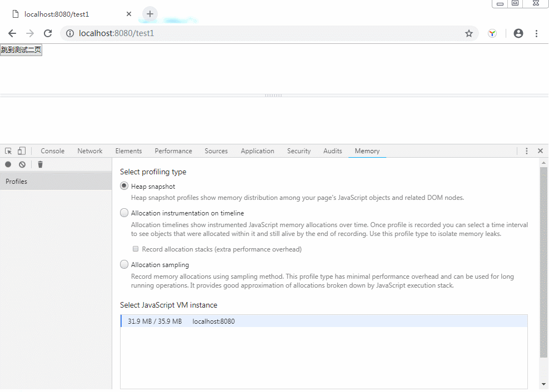Image resolution: width=549 pixels, height=392 pixels.
Task: Close the localhost:8080/test1 tab
Action: click(129, 14)
